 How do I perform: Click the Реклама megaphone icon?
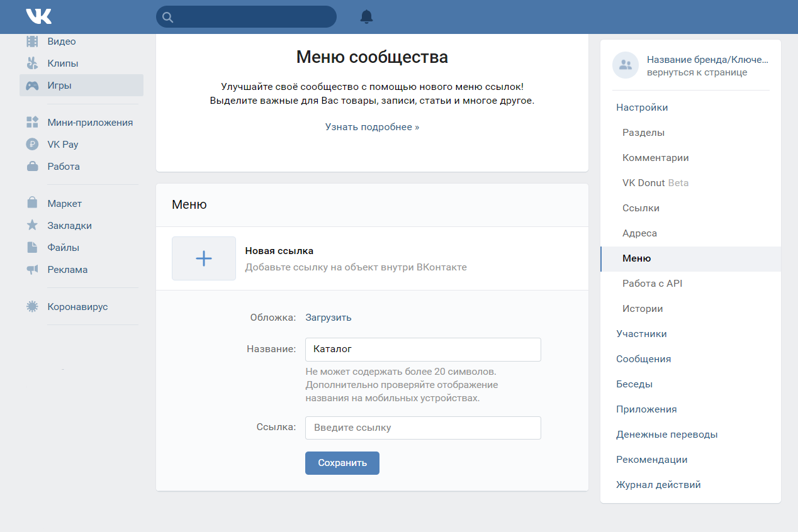coord(32,270)
